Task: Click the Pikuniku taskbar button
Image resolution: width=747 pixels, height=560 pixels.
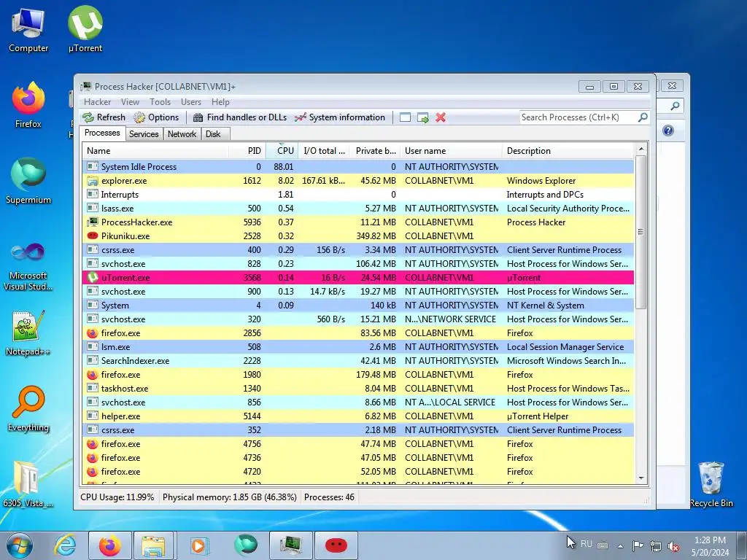Action: click(336, 545)
